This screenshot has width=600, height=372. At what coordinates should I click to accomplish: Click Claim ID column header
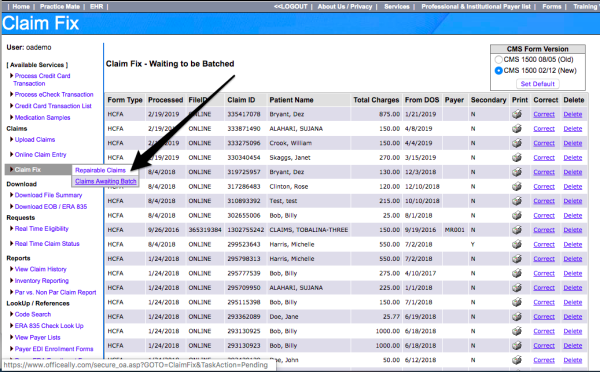241,100
